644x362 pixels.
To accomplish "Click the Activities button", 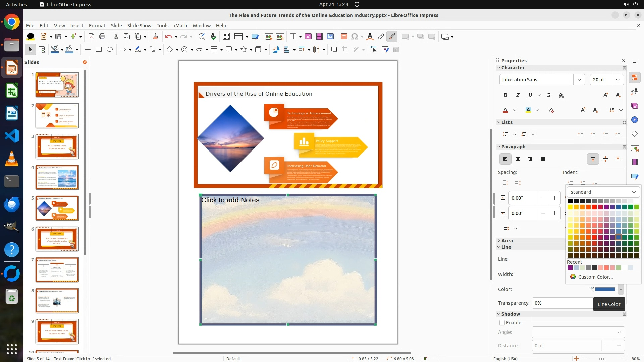I will click(16, 4).
